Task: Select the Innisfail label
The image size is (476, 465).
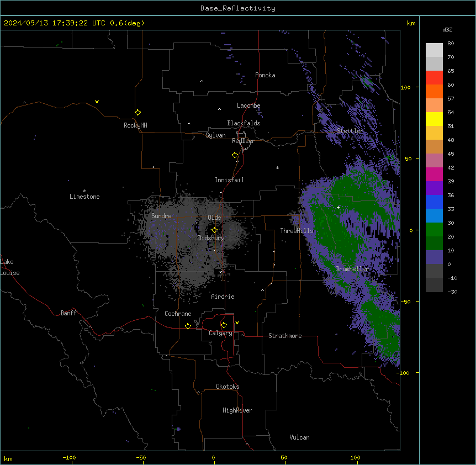Action: [229, 180]
